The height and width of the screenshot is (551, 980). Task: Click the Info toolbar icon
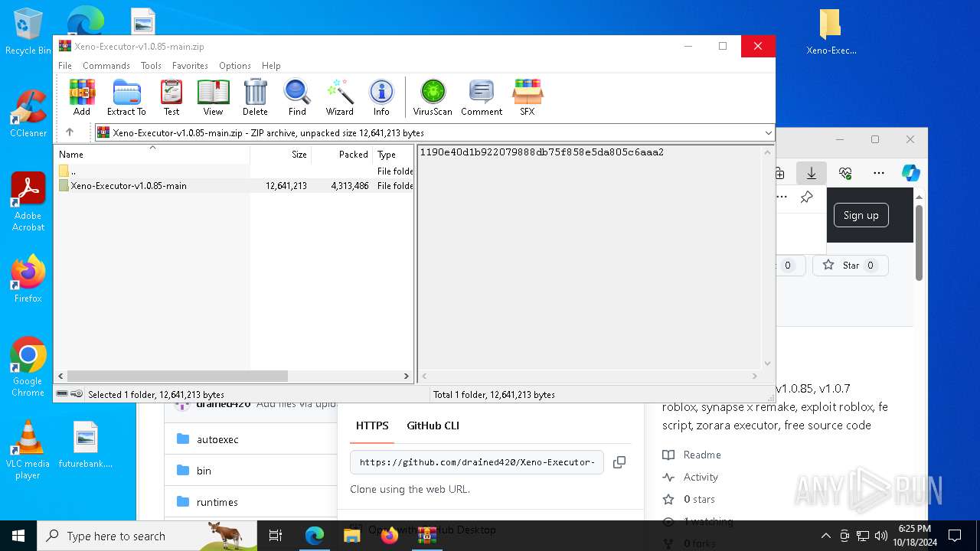tap(381, 97)
